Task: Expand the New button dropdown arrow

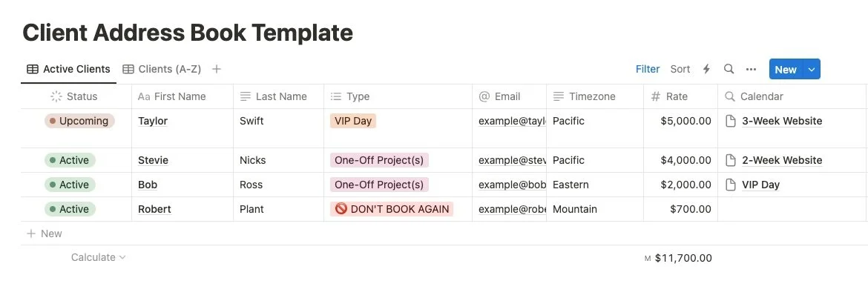Action: [812, 69]
